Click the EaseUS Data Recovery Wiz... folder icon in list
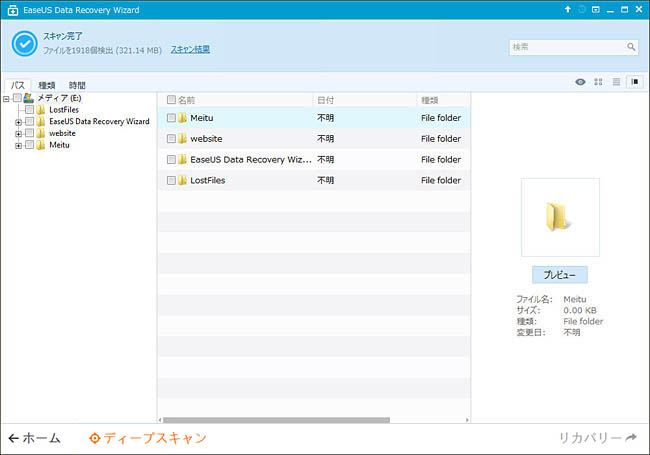The height and width of the screenshot is (455, 650). pos(182,160)
